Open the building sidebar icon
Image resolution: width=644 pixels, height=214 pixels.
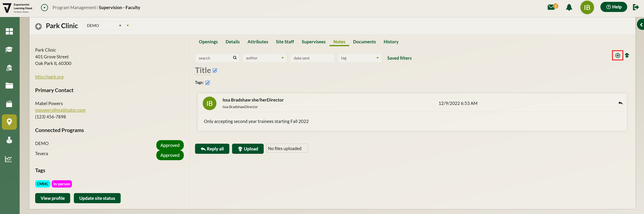click(x=9, y=68)
